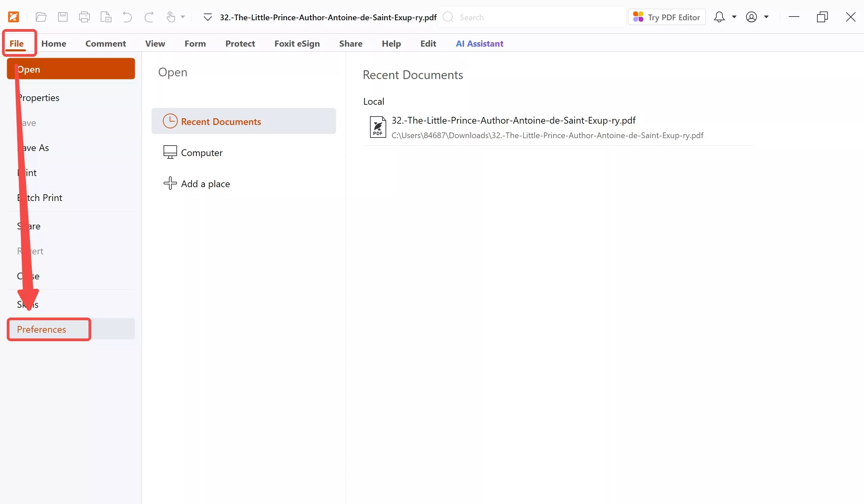
Task: Choose Batch Print in the File menu
Action: (x=71, y=198)
